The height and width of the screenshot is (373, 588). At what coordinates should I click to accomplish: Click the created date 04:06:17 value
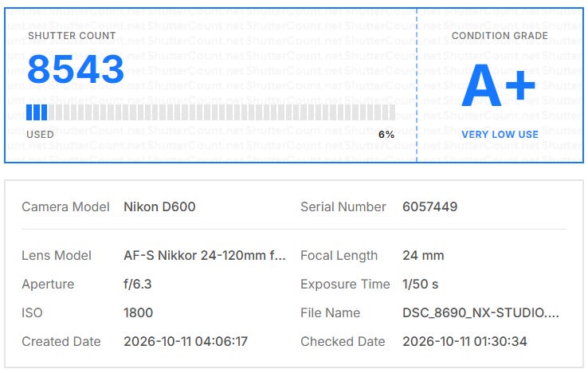click(x=186, y=341)
